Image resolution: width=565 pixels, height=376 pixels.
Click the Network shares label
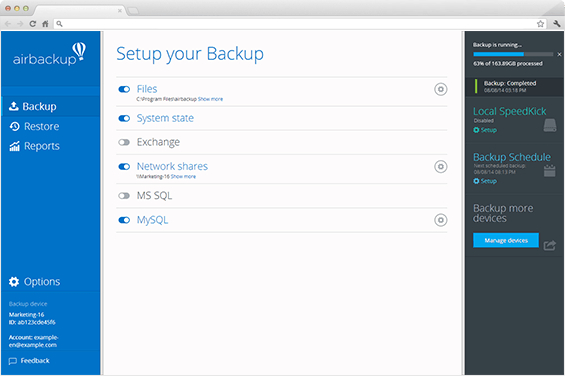pos(172,167)
